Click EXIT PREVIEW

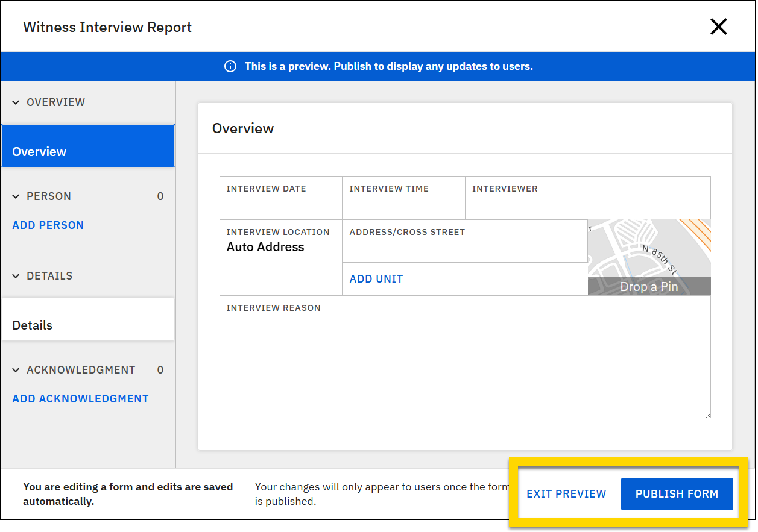566,493
